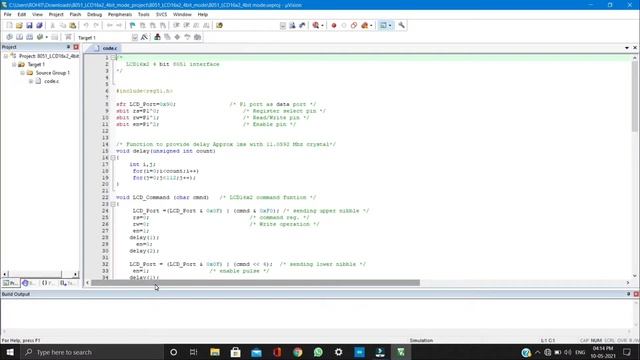Save the current file with the floppy icon
The width and height of the screenshot is (640, 360).
coord(29,25)
